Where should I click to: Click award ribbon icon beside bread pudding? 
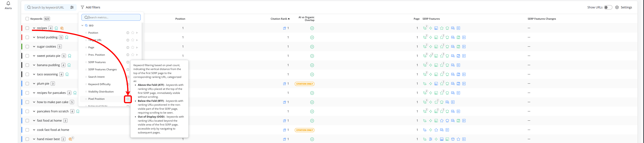coord(67,38)
